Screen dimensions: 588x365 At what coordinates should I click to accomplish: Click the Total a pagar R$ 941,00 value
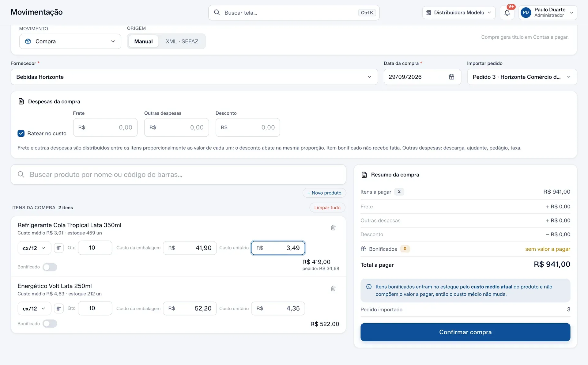552,264
